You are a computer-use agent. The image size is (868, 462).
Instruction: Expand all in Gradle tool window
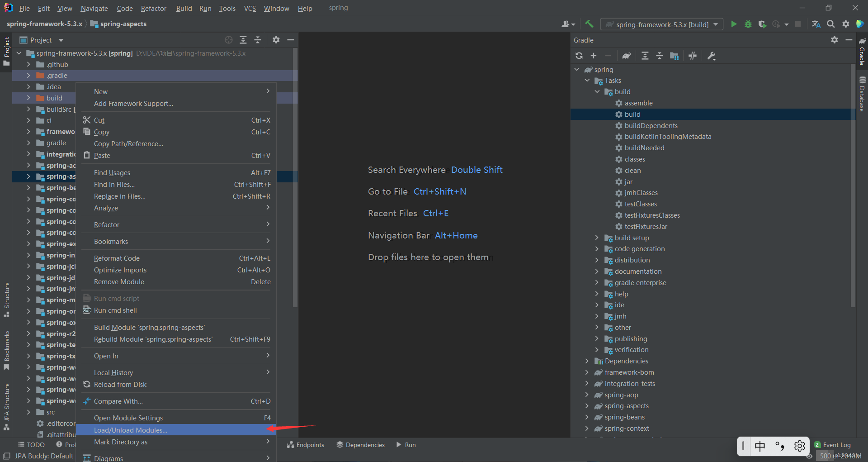(x=645, y=56)
